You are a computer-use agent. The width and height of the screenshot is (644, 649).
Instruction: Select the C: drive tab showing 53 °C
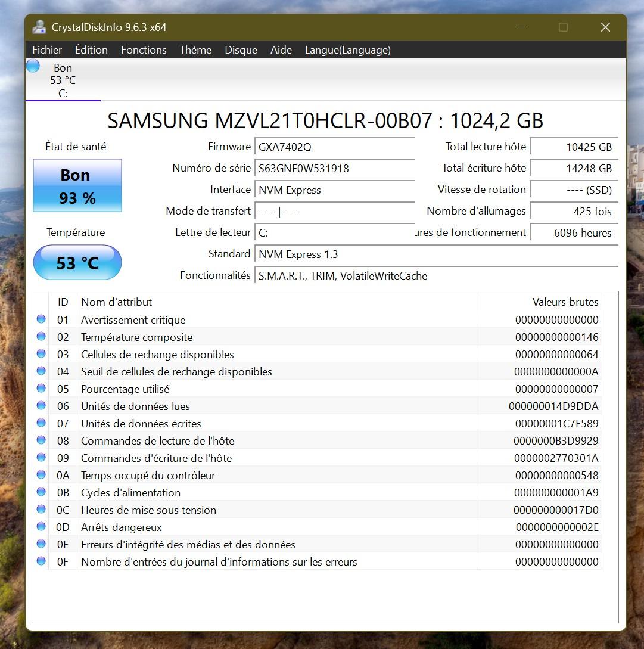point(63,80)
